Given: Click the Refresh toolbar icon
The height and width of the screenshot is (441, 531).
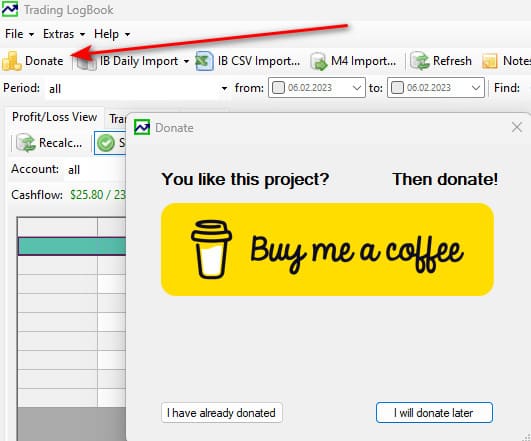Looking at the screenshot, I should coord(420,61).
